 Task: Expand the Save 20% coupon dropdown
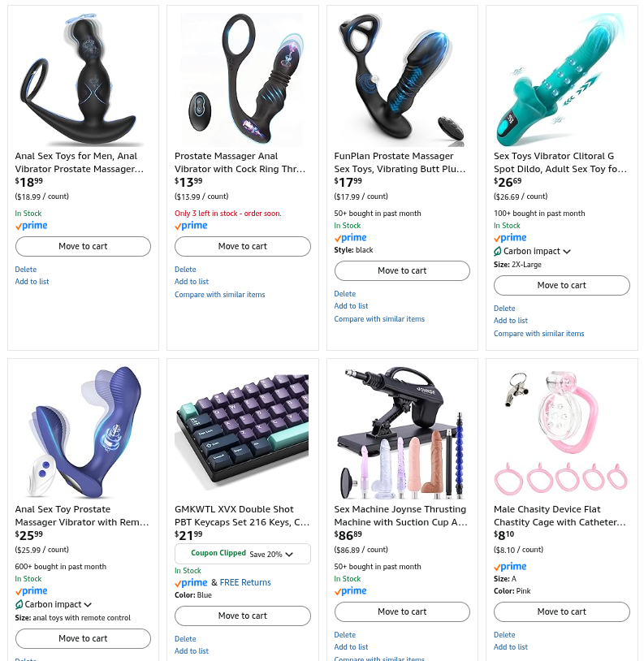coord(289,555)
